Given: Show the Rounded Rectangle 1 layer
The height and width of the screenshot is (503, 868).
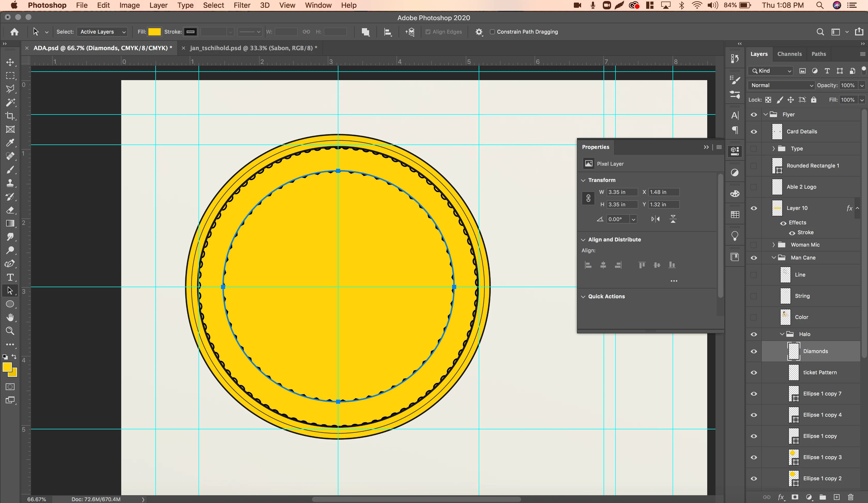Looking at the screenshot, I should pos(754,166).
